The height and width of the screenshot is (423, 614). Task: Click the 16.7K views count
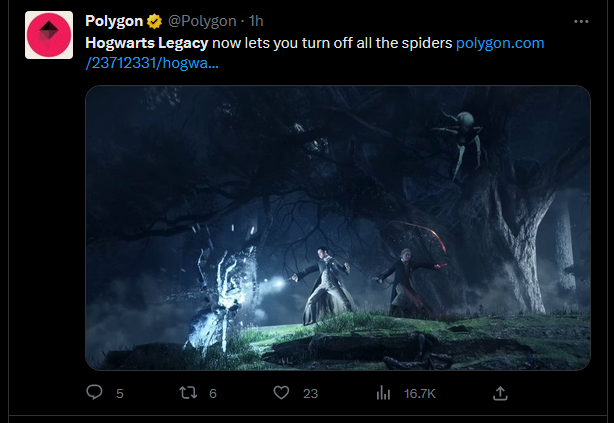coord(420,394)
